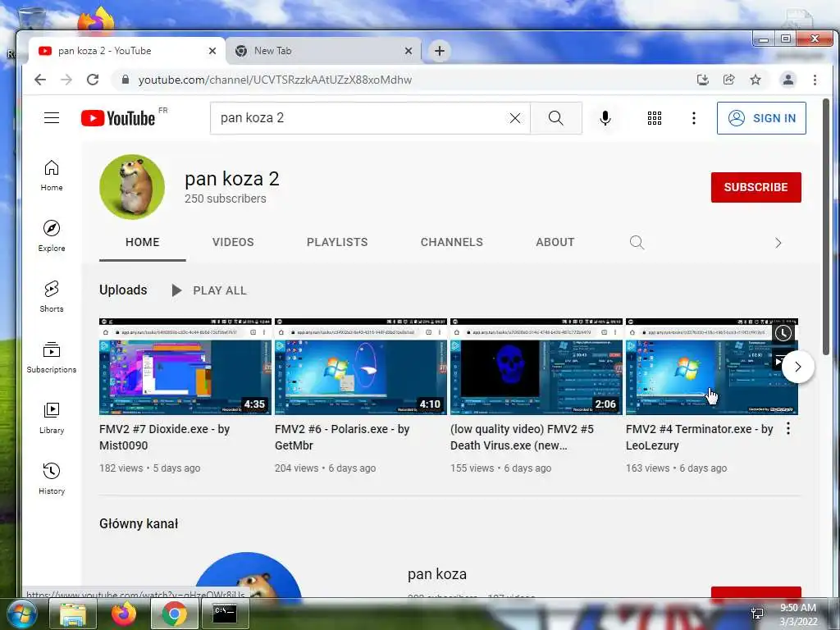Open Subscriptions in the sidebar
Screen dimensions: 840x630
(52, 358)
